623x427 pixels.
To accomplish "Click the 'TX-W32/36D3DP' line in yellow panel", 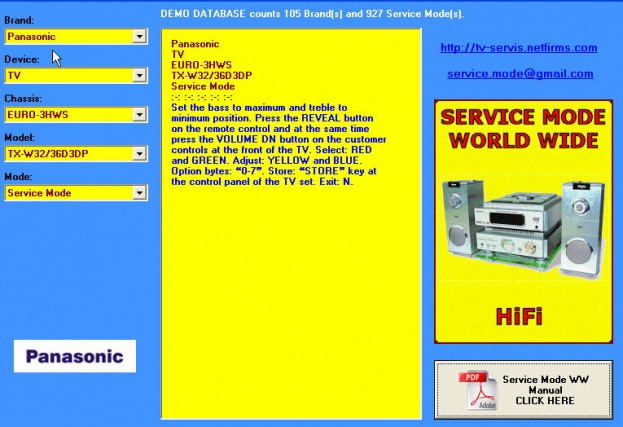I will click(x=211, y=75).
